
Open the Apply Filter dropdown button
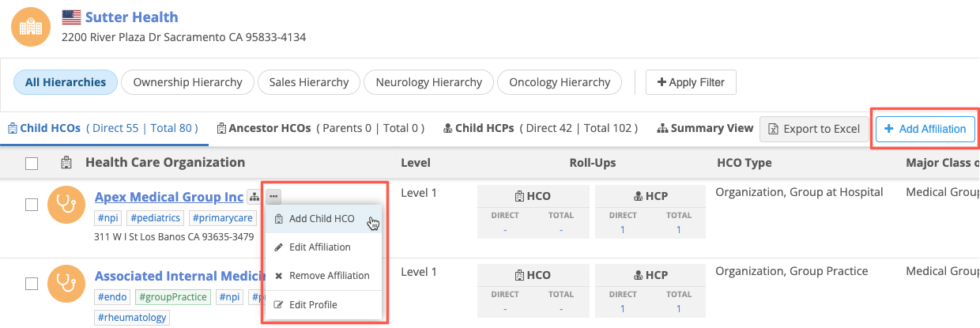click(x=691, y=82)
